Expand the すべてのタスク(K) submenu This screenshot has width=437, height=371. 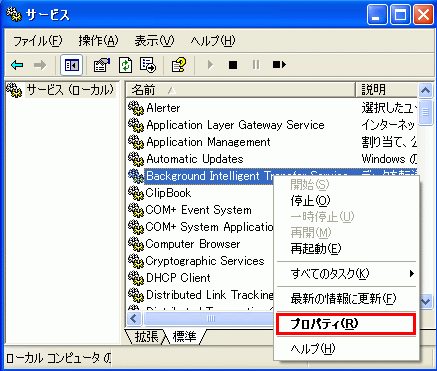(x=346, y=274)
